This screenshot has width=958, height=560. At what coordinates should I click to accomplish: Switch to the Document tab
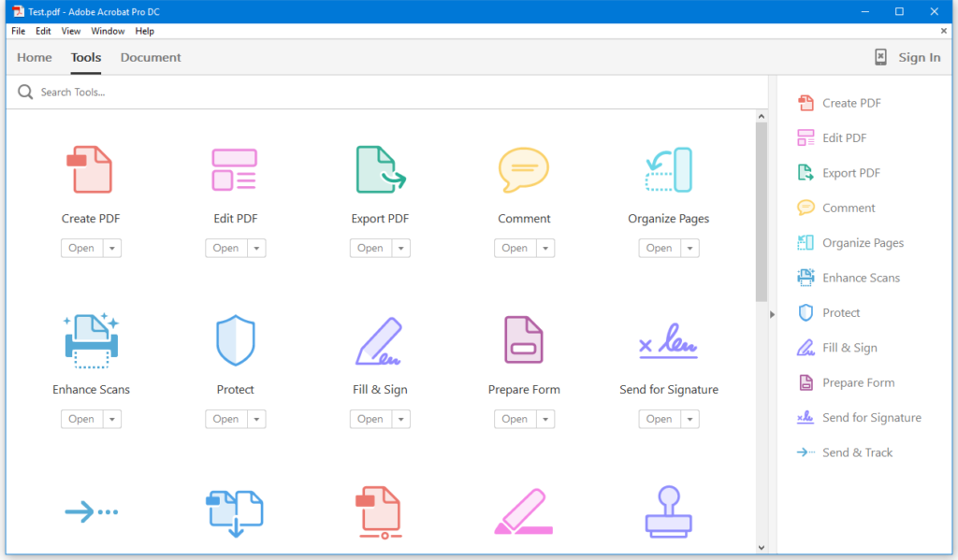(151, 57)
